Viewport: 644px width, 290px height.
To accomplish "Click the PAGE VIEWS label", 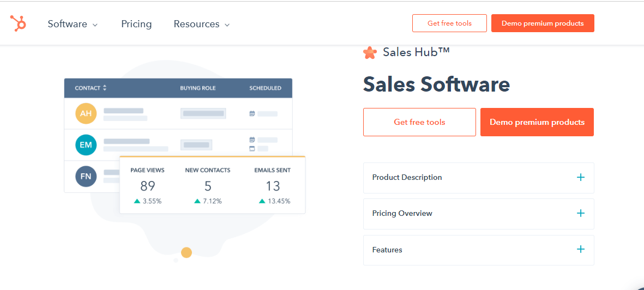I will click(147, 170).
